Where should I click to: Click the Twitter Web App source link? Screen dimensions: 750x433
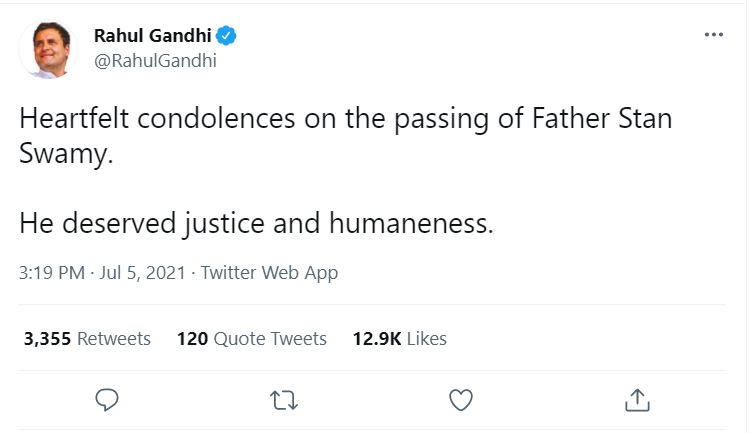(269, 273)
